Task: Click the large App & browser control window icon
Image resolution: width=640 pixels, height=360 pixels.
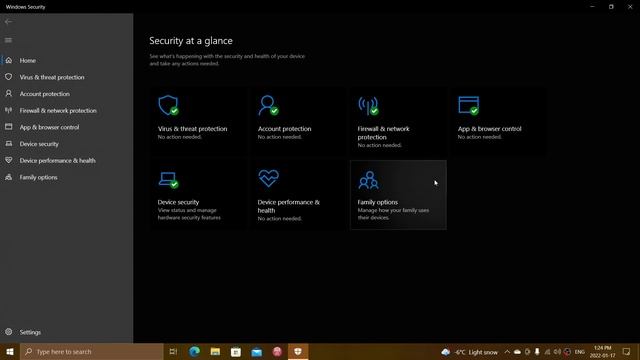Action: 468,105
